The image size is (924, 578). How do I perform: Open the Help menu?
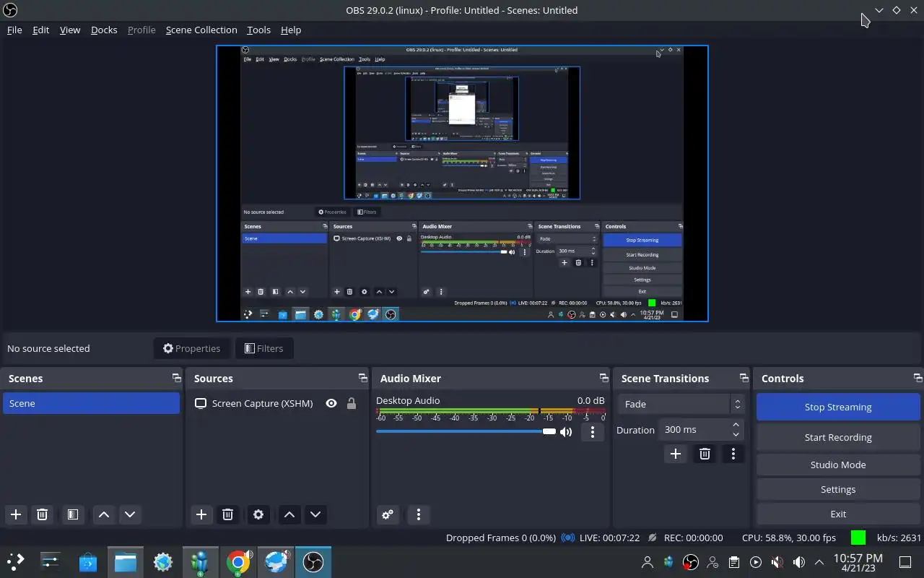tap(291, 30)
